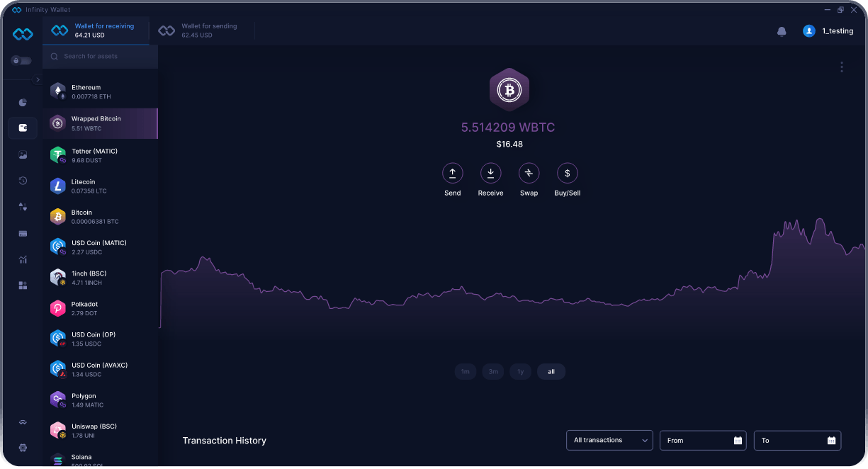The width and height of the screenshot is (868, 469).
Task: Open the history clock icon in sidebar
Action: (x=23, y=181)
